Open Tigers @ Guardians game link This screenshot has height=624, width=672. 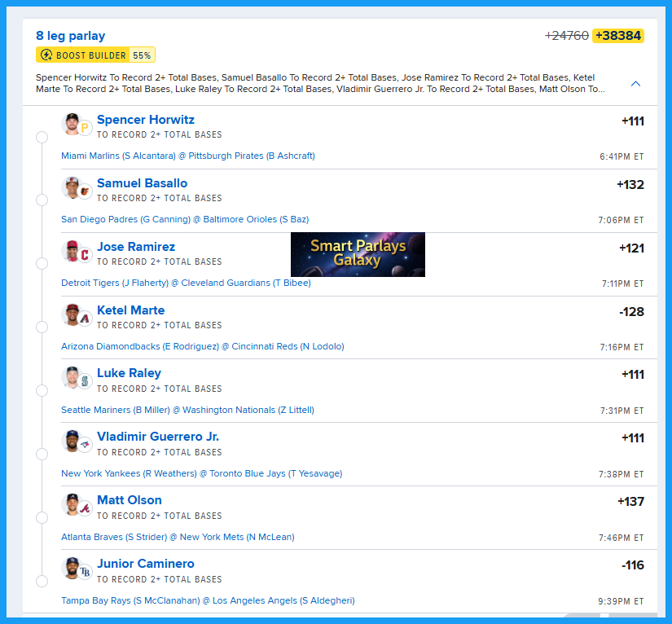(x=186, y=283)
